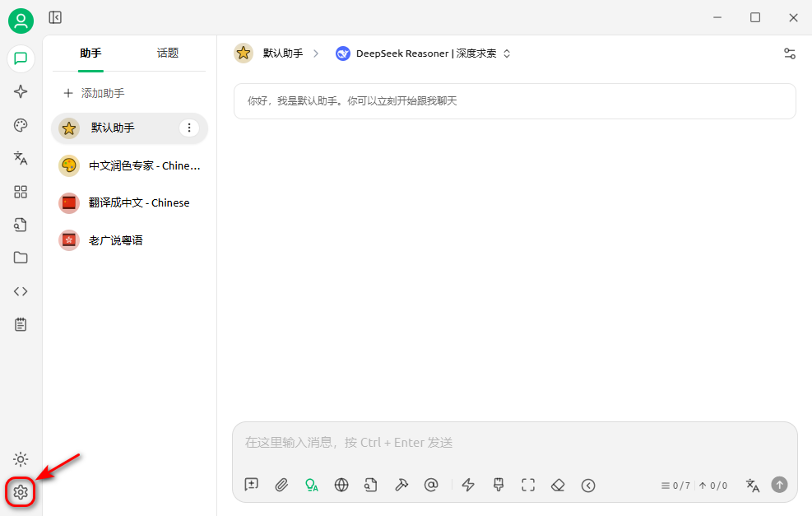Focus the message input field
Viewport: 812px width, 516px height.
[515, 443]
